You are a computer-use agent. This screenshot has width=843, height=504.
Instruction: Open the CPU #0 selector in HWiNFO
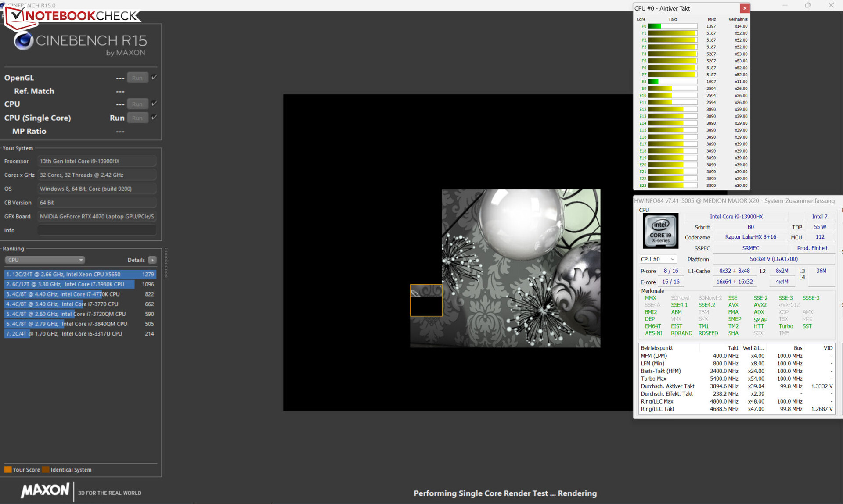[x=657, y=259]
